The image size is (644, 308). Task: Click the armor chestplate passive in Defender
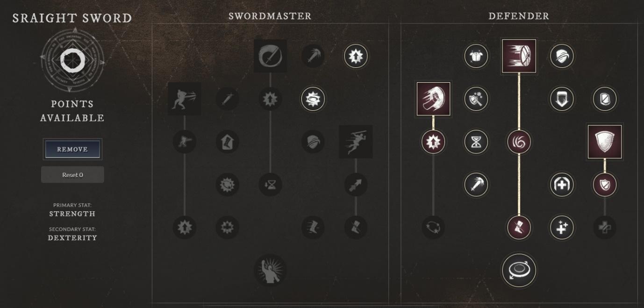[476, 57]
